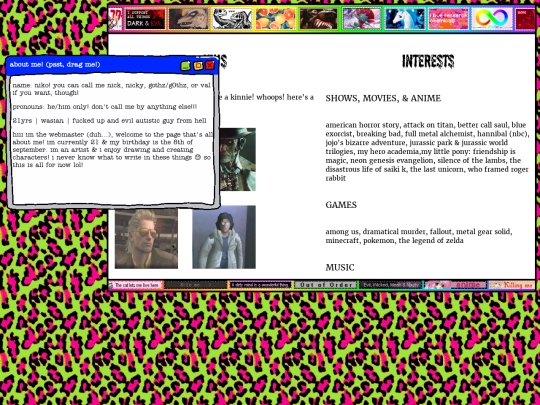Click the kin image of blond man with sunglasses
Viewport: 540px width, 405px height.
pos(146,239)
